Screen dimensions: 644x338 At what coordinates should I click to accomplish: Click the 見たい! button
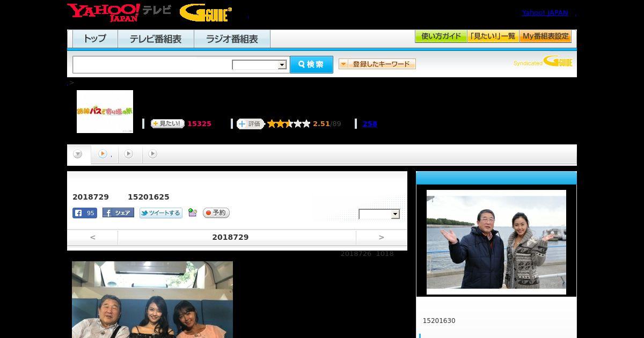pos(167,123)
